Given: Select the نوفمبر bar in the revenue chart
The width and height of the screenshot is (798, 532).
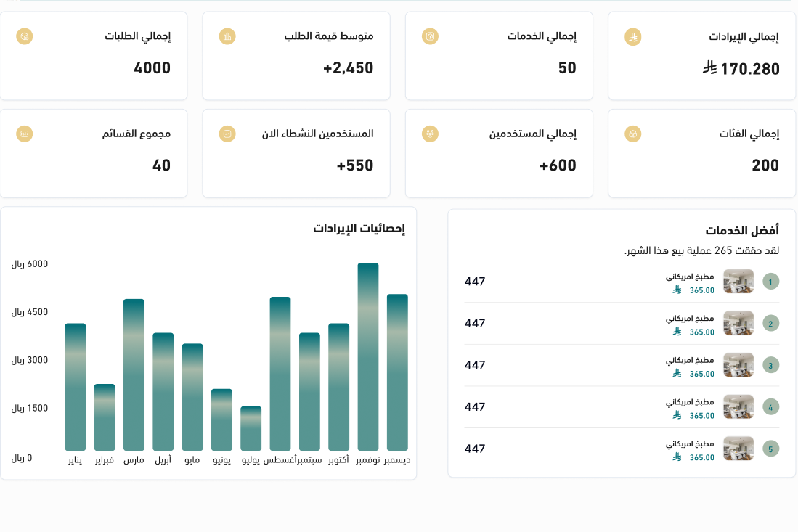Looking at the screenshot, I should pos(368,356).
